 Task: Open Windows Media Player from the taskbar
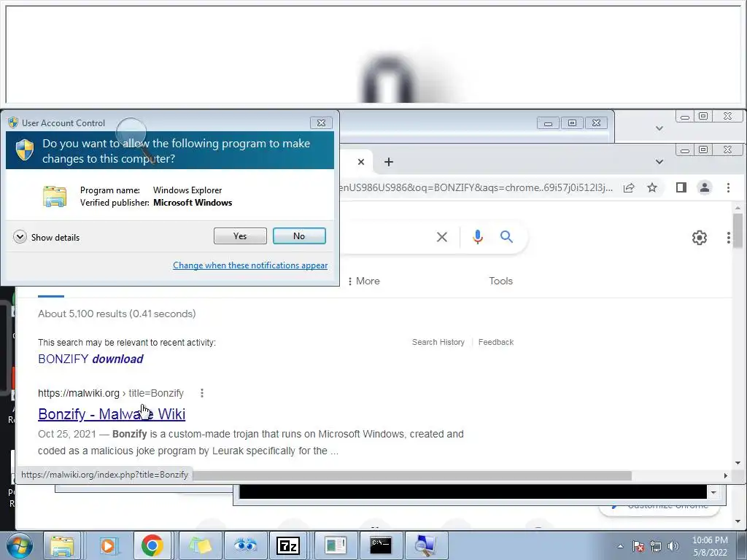[x=108, y=545]
